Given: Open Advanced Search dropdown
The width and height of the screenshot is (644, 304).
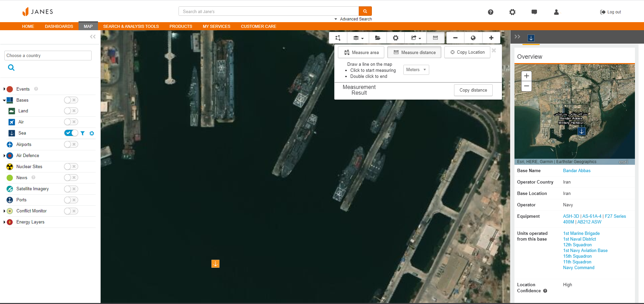Looking at the screenshot, I should [x=353, y=19].
